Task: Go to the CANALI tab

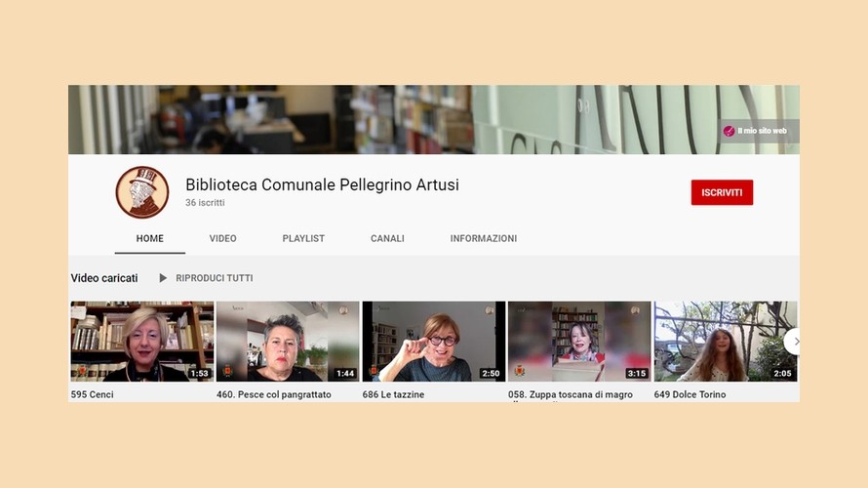Action: [387, 238]
